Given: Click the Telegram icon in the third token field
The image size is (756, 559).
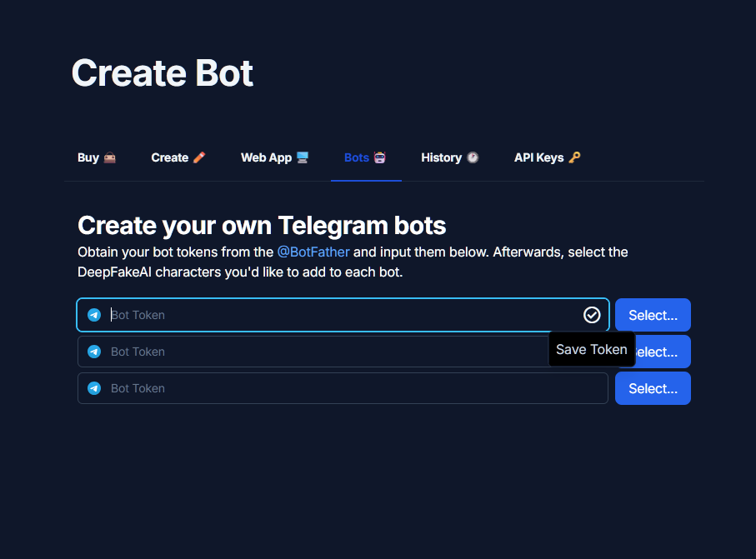Looking at the screenshot, I should (x=94, y=388).
